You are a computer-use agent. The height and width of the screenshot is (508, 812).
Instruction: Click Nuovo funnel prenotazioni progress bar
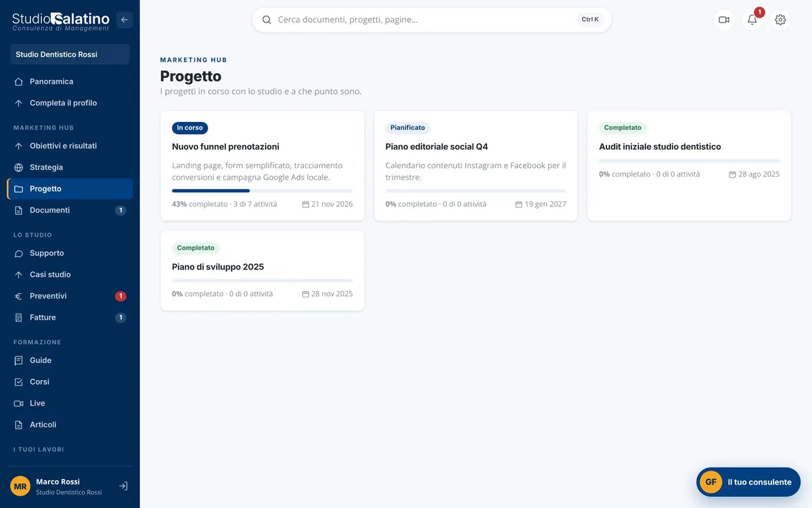click(x=263, y=191)
